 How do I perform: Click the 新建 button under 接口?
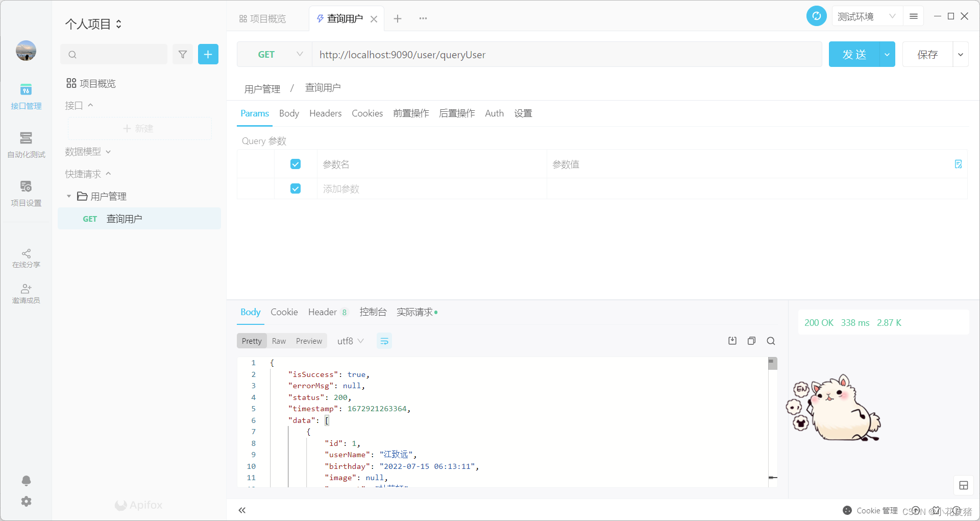click(139, 128)
